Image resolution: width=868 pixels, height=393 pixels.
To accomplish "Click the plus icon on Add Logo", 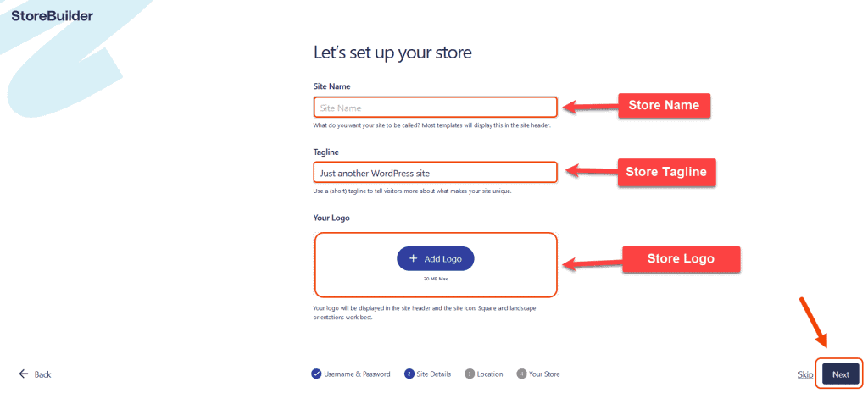I will pos(414,258).
